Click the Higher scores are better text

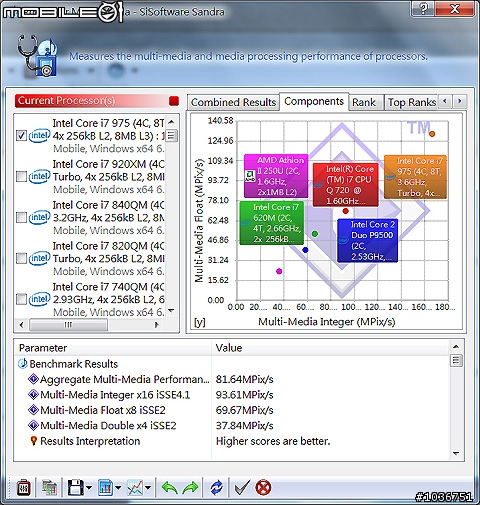point(273,441)
